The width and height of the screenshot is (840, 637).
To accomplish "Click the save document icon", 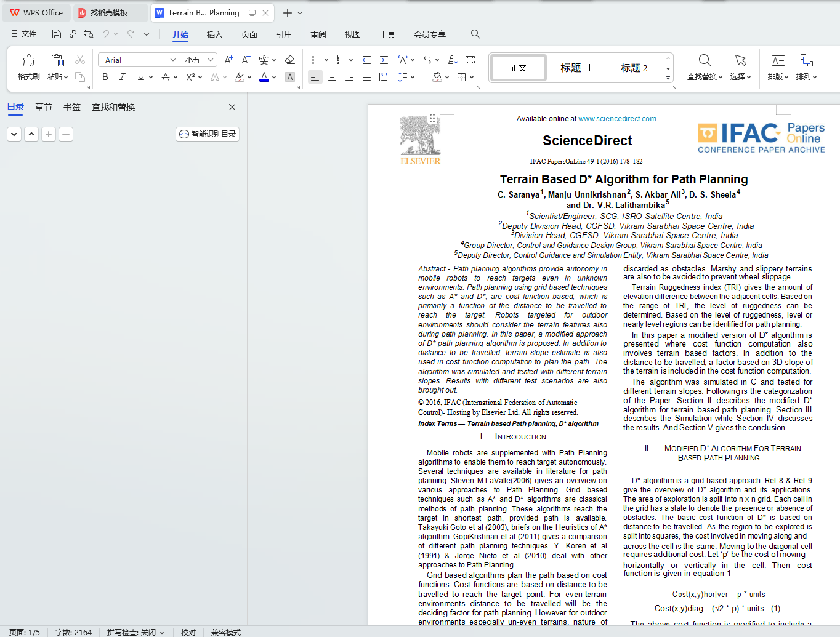I will 57,34.
